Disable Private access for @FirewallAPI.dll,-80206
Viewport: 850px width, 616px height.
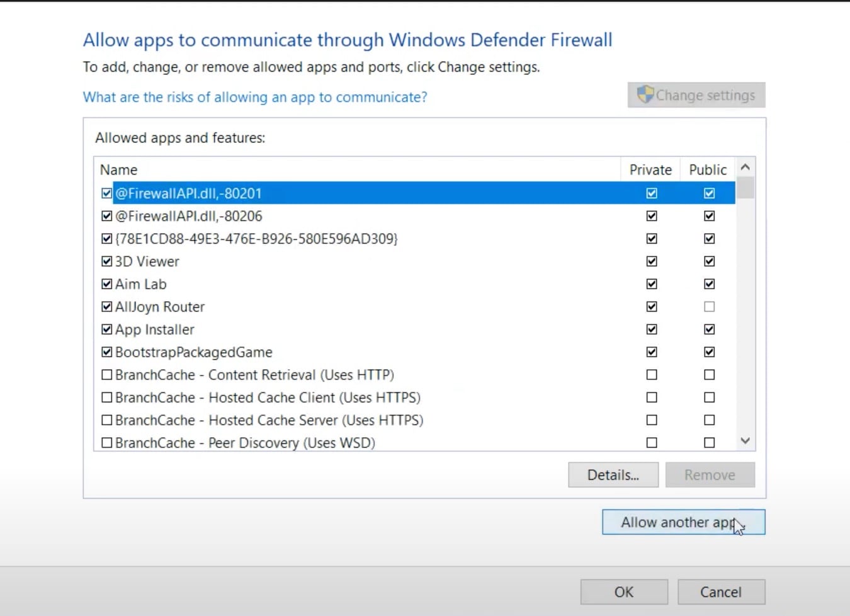click(650, 215)
